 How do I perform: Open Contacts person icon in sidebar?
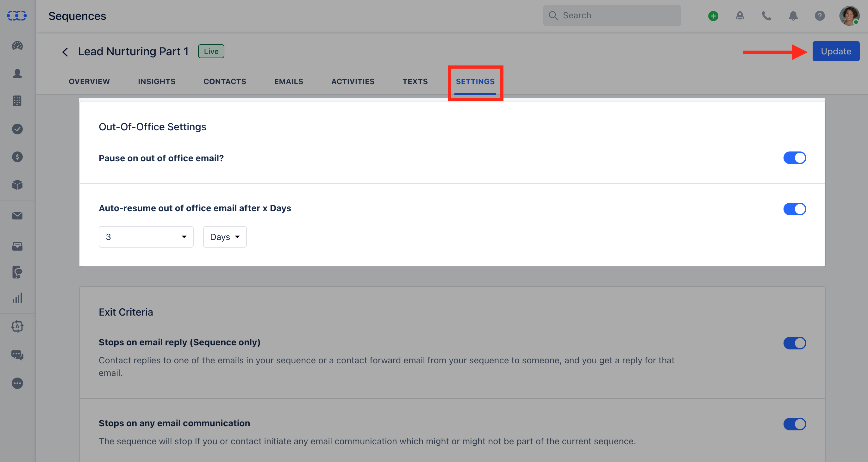(17, 73)
